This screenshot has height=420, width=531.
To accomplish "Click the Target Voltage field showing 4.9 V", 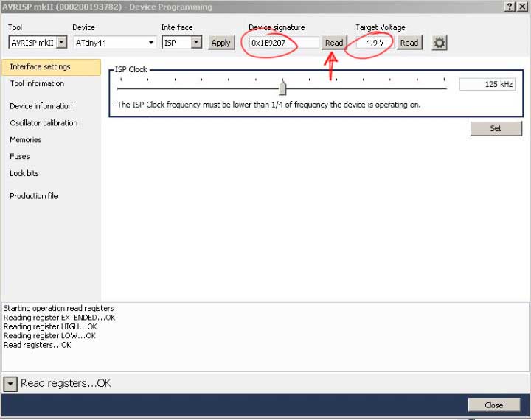I will pyautogui.click(x=375, y=43).
